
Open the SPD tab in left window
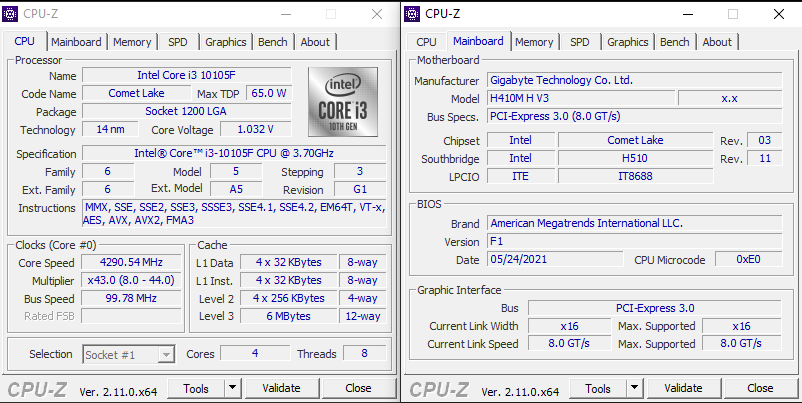coord(177,42)
